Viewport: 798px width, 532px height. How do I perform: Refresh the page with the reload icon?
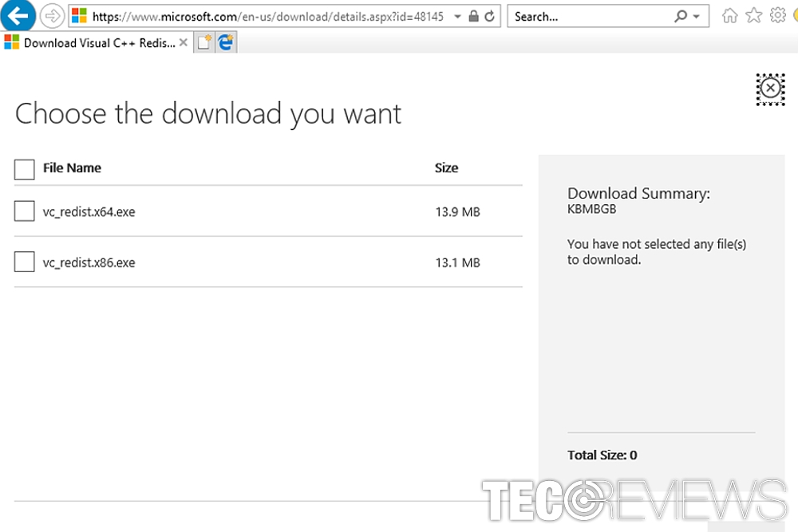coord(490,16)
